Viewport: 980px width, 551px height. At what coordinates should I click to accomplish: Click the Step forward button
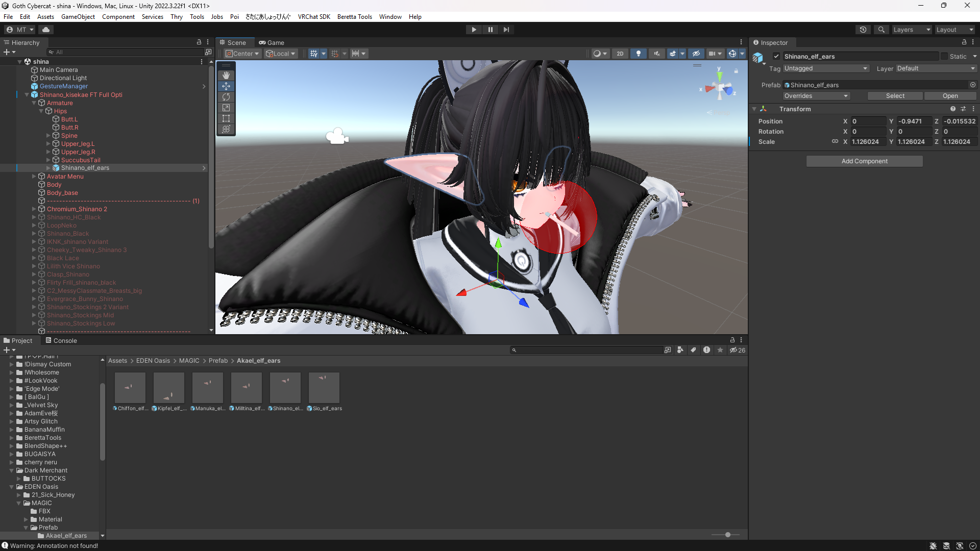pos(506,30)
